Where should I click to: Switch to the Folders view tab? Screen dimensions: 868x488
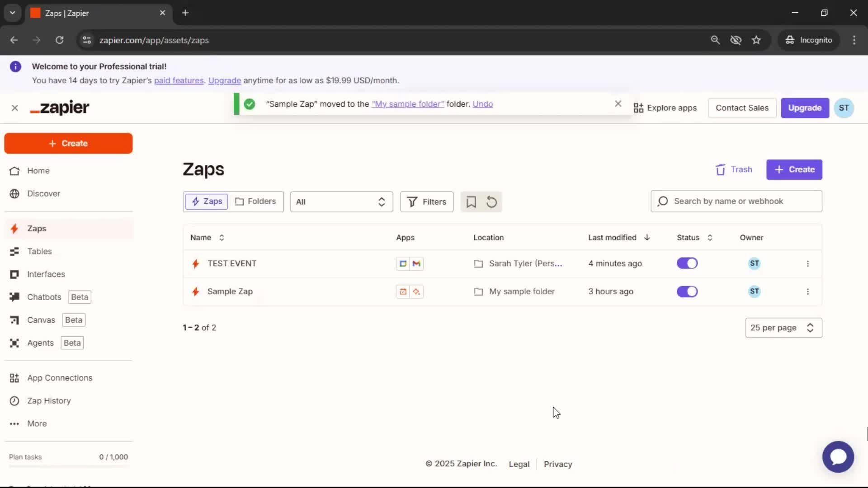255,202
